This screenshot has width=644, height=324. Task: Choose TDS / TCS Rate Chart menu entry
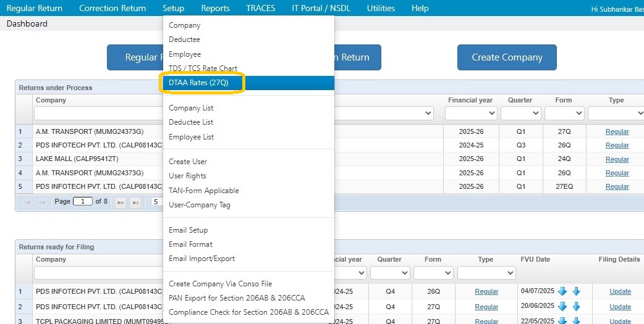point(203,69)
